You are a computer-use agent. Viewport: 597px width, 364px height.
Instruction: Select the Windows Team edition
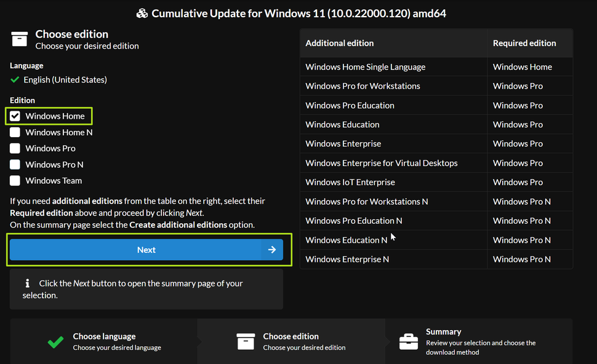coord(14,180)
